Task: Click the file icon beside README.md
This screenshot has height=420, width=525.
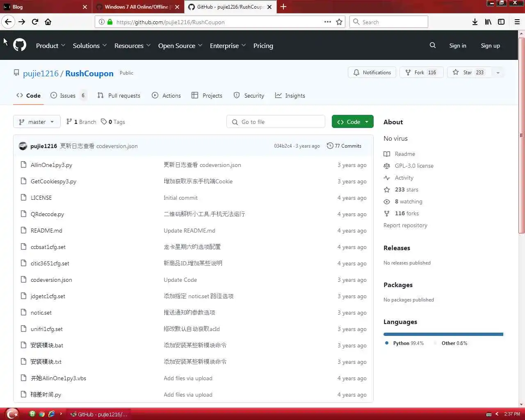Action: coord(23,230)
